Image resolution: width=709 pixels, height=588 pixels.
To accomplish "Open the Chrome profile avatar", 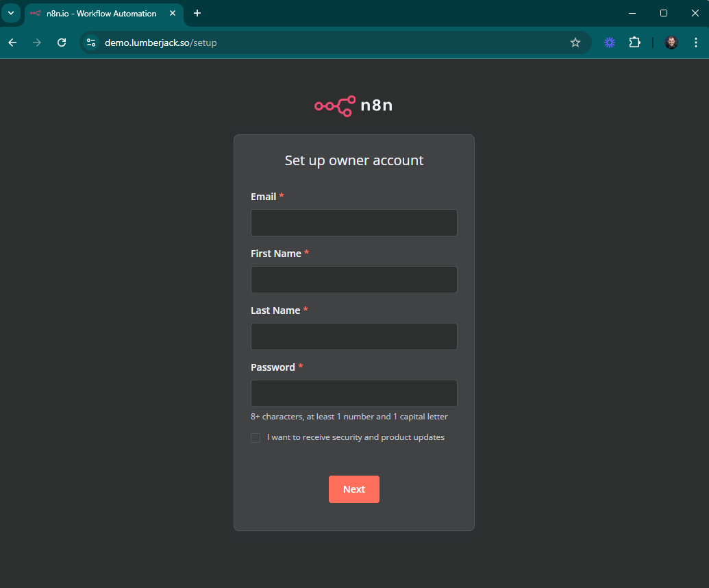I will [x=671, y=42].
